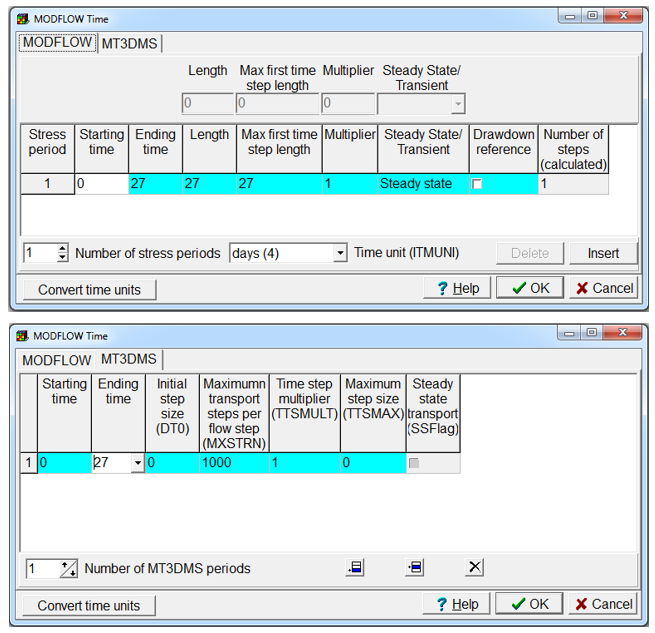The height and width of the screenshot is (633, 655).
Task: Click the insert MT3DMS period icon
Action: pyautogui.click(x=415, y=567)
